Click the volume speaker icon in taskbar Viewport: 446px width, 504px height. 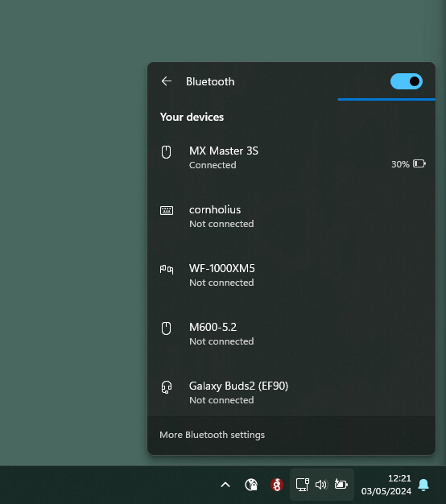tap(321, 485)
